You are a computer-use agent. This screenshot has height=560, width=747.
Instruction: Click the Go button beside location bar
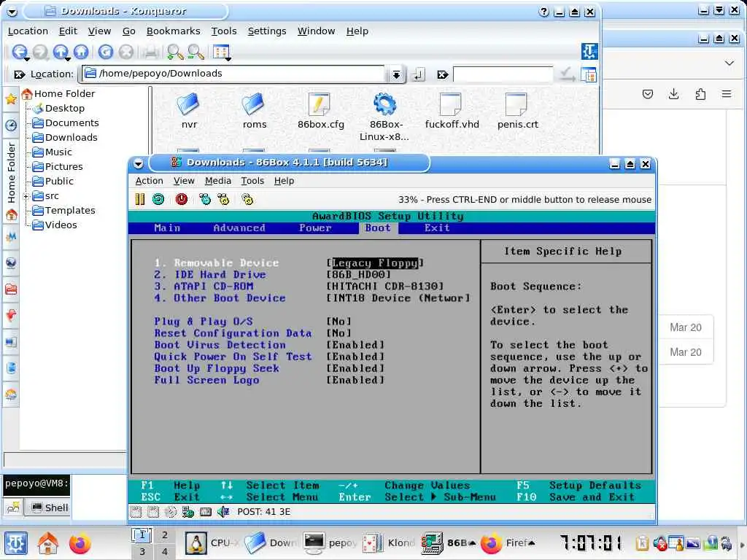tap(418, 74)
